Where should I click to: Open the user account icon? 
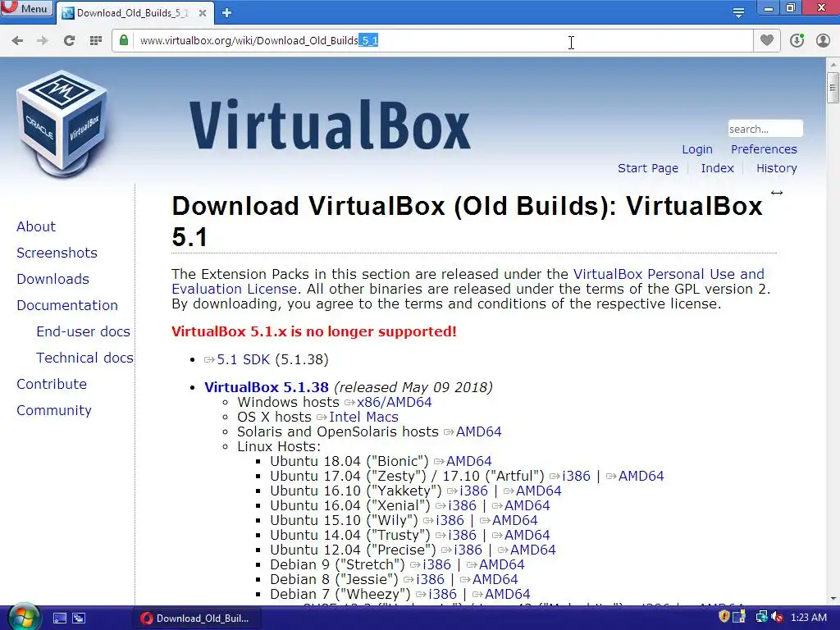pyautogui.click(x=823, y=41)
